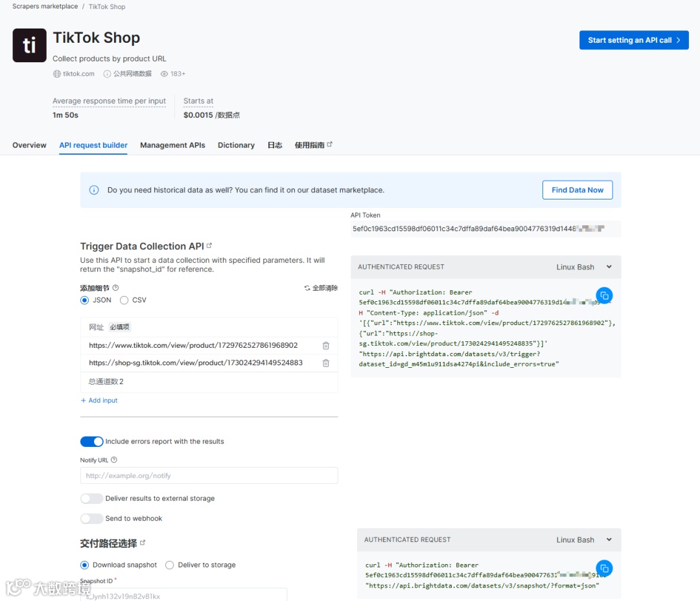Viewport: 700px width, 601px height.
Task: Click external link icon beside 使用指南 tab
Action: pos(329,144)
